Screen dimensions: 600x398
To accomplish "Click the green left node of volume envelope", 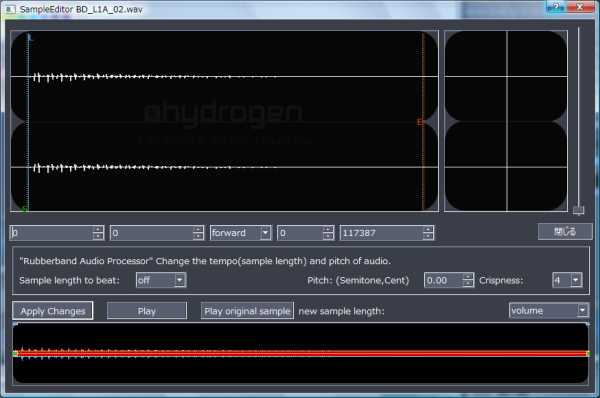I will 15,354.
